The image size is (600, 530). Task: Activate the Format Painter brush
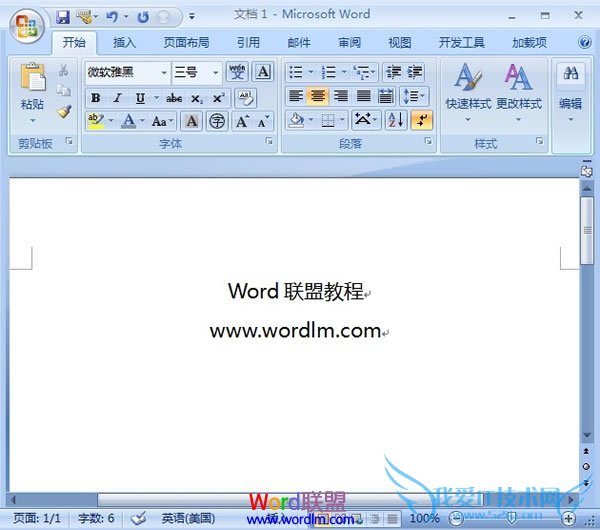[x=64, y=111]
